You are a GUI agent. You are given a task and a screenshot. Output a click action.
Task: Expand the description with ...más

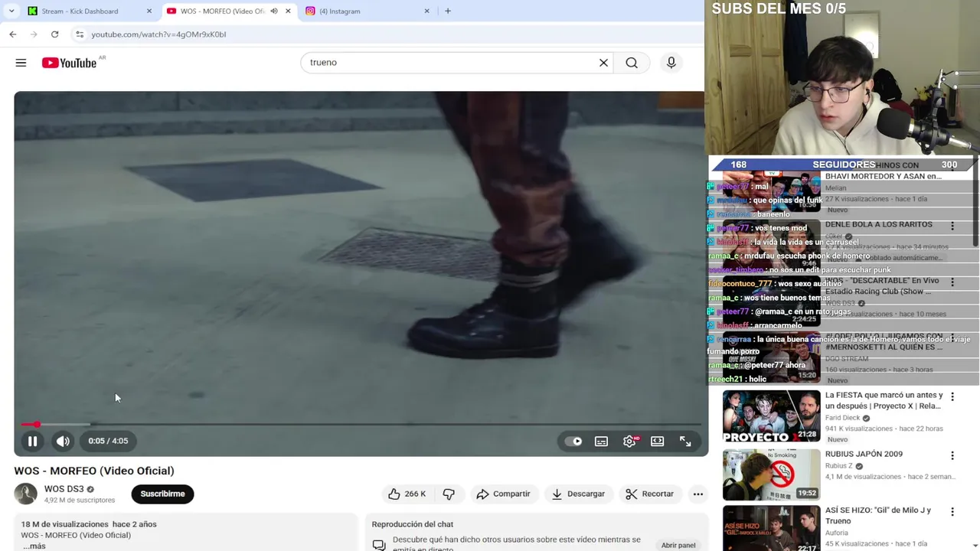point(34,546)
